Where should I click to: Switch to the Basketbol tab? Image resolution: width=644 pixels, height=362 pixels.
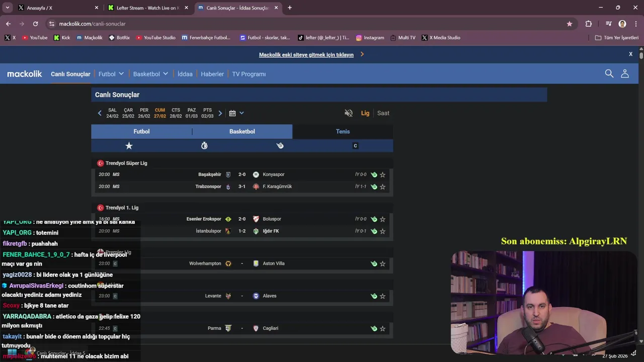tap(242, 131)
